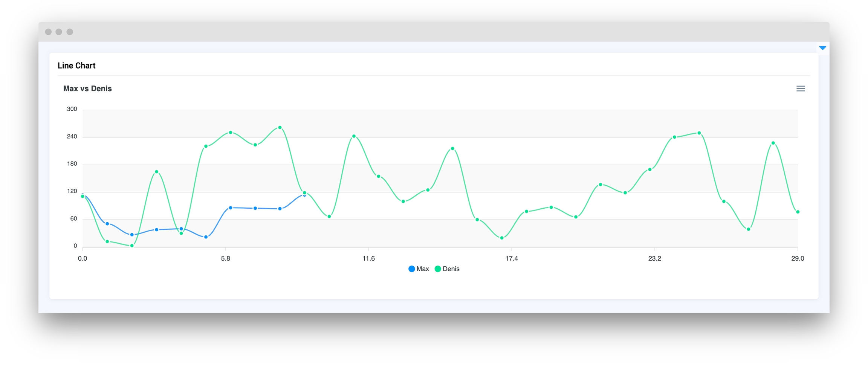Click the x-axis label 0.0
This screenshot has height=368, width=868.
83,258
